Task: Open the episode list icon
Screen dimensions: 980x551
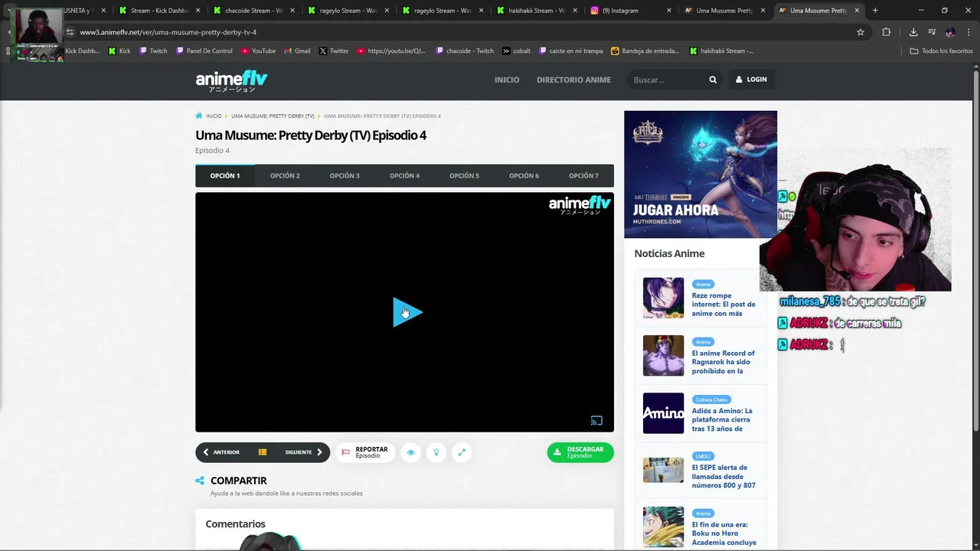Action: (263, 452)
